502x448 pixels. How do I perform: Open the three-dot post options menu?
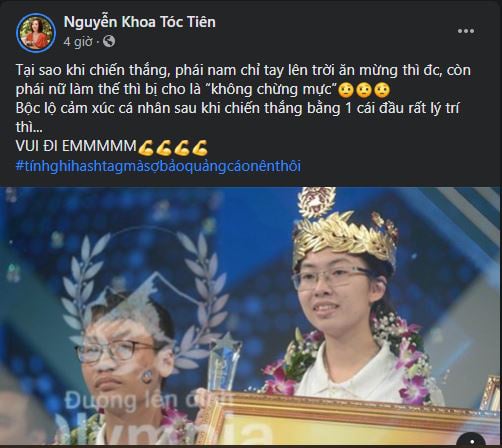466,31
